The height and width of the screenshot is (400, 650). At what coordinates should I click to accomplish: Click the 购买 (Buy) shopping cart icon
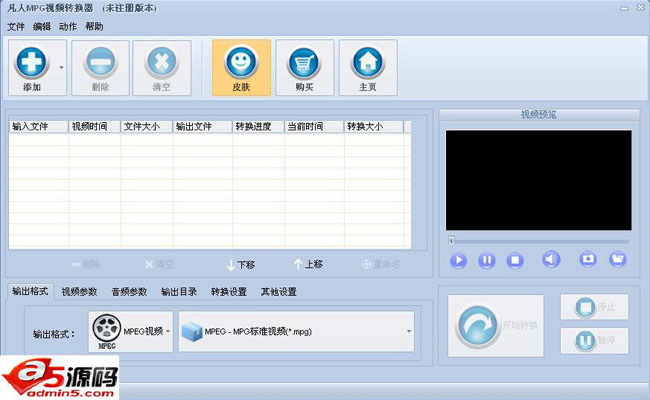coord(304,62)
